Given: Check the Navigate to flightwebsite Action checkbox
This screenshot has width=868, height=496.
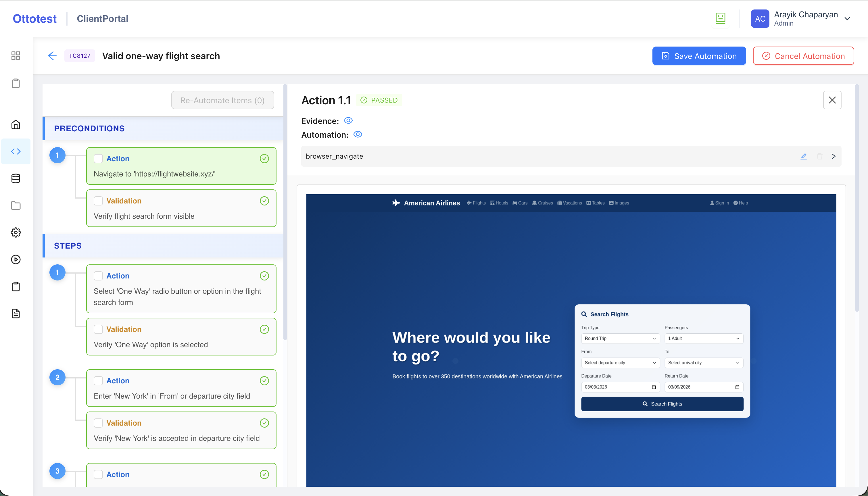Looking at the screenshot, I should (x=98, y=159).
